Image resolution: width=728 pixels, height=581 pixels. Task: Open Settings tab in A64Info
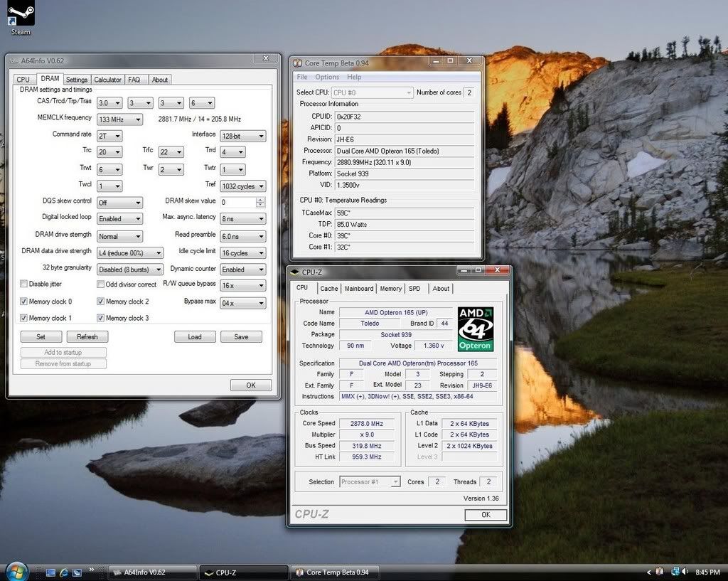coord(77,80)
